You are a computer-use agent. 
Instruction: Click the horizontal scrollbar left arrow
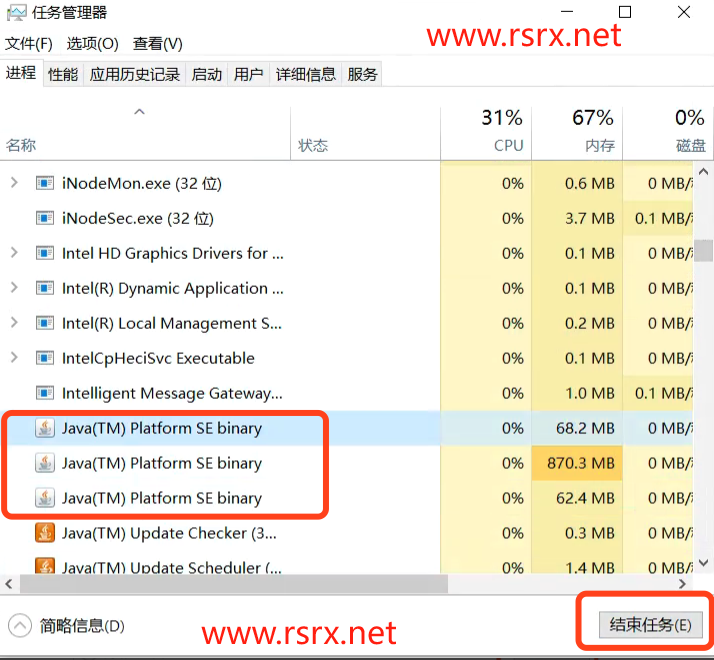pos(9,583)
